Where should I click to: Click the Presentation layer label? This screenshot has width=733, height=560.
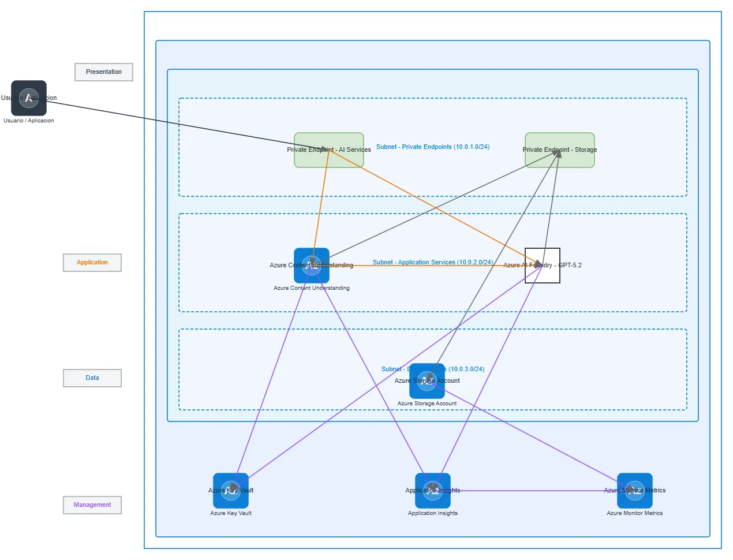(104, 72)
